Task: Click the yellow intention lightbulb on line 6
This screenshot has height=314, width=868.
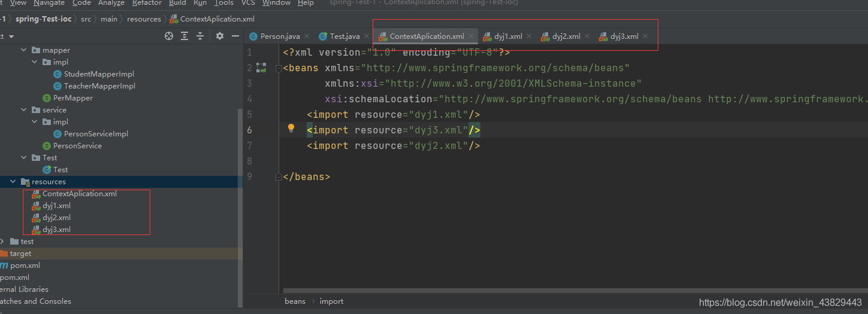Action: 291,128
